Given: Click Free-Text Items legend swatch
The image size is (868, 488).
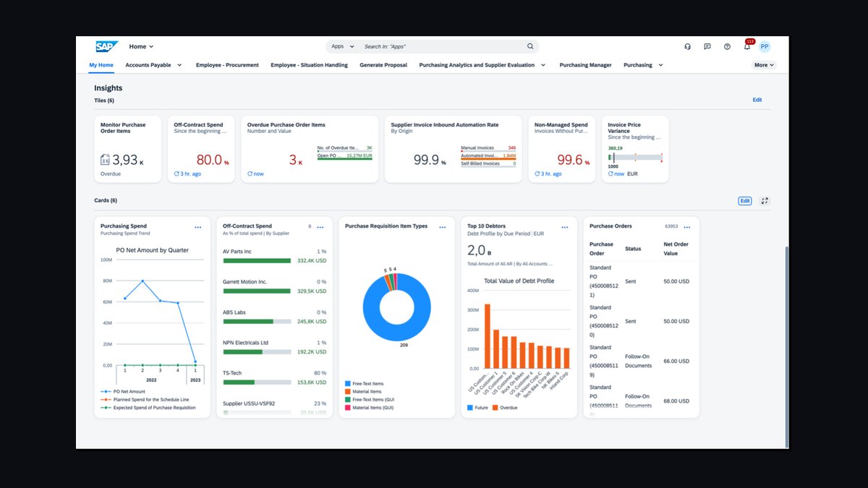Looking at the screenshot, I should point(348,384).
